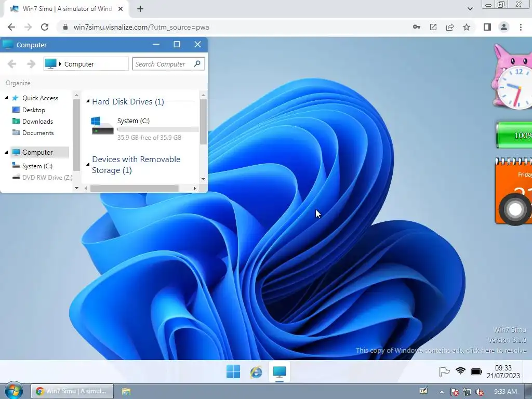The image size is (532, 399).
Task: Click the battery icon in simulated tray
Action: coord(476,372)
